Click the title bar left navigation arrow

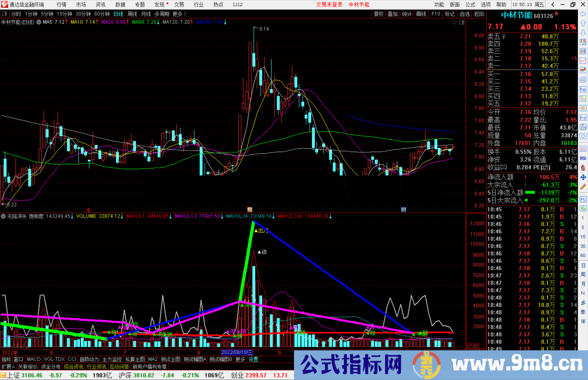tap(553, 4)
